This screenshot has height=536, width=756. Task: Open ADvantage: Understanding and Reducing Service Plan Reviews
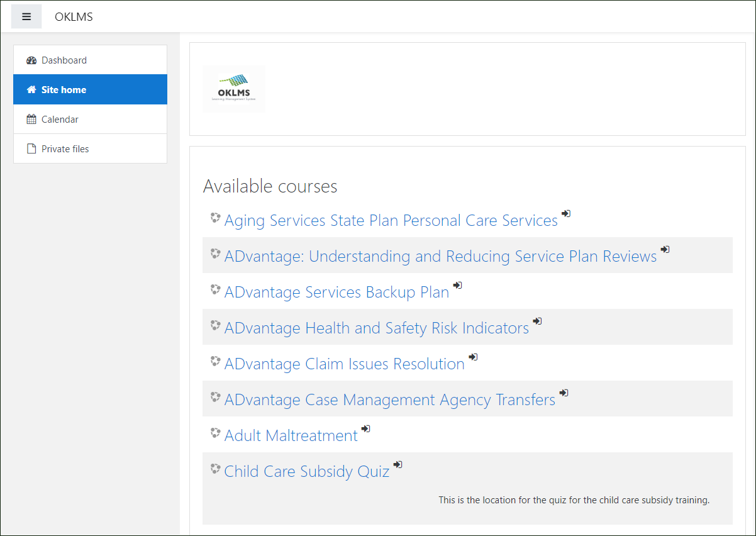tap(440, 256)
